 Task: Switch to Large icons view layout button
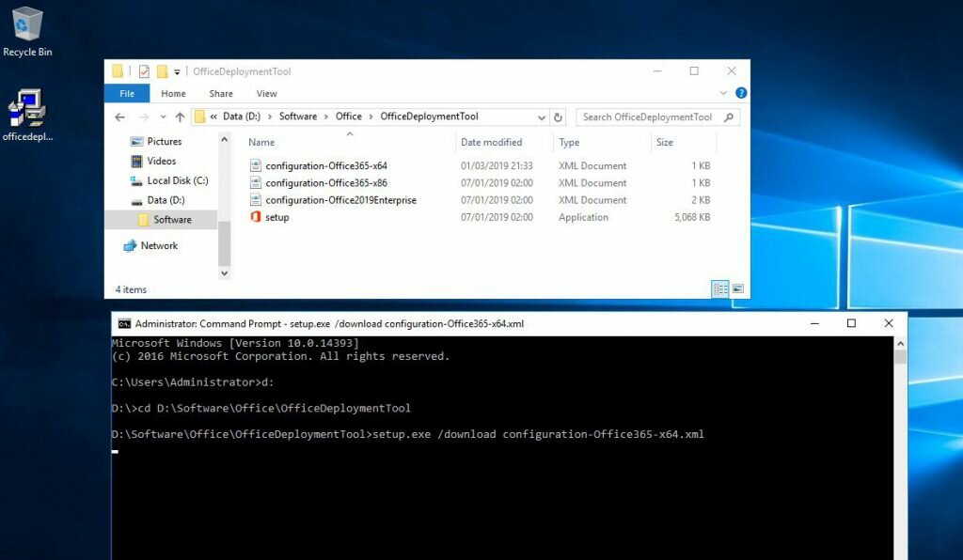(x=737, y=288)
